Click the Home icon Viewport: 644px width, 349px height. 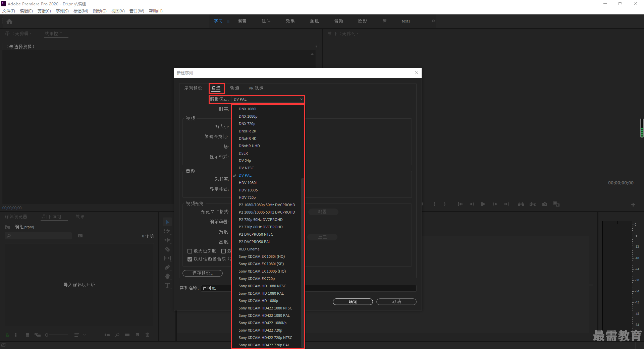point(9,21)
